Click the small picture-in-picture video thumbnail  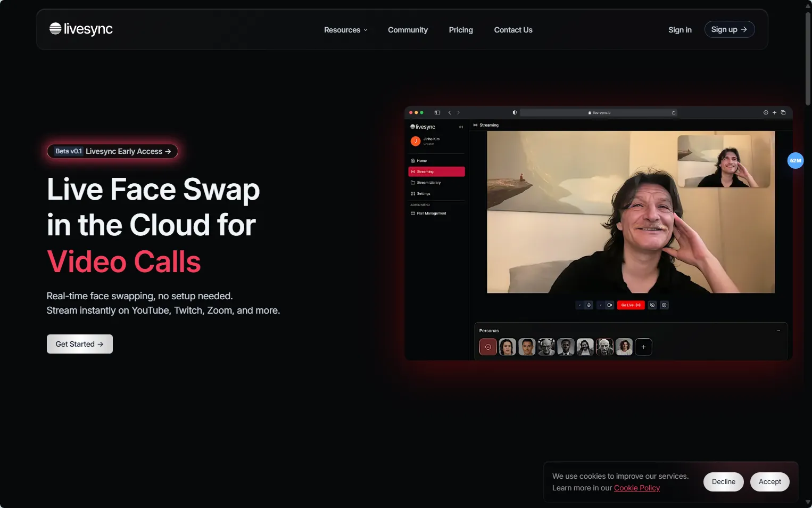coord(724,161)
